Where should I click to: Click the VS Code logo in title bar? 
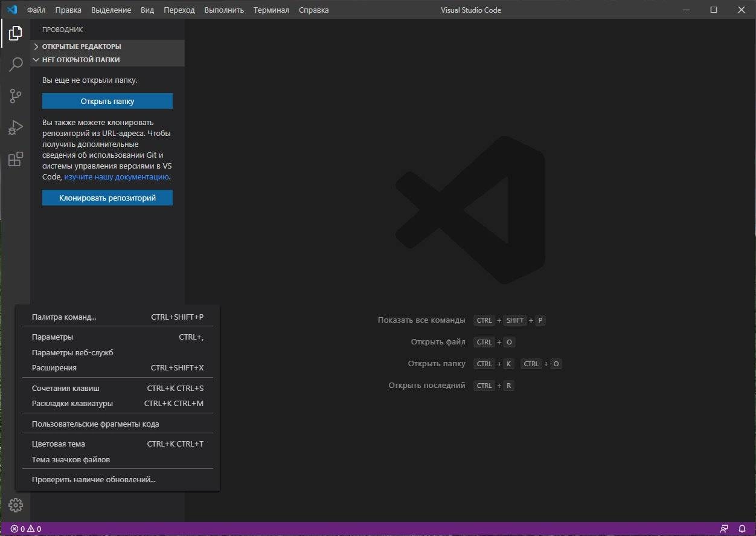[x=11, y=10]
